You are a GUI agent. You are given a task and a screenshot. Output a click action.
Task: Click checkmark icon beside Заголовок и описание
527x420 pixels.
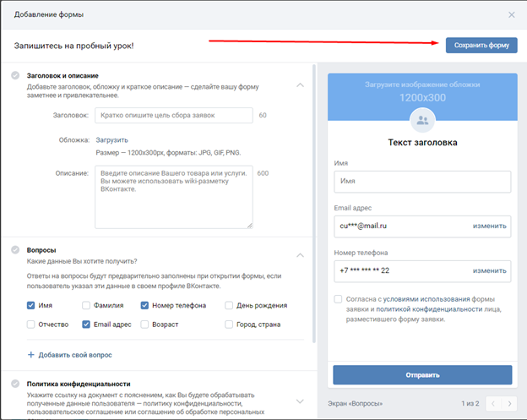point(15,75)
